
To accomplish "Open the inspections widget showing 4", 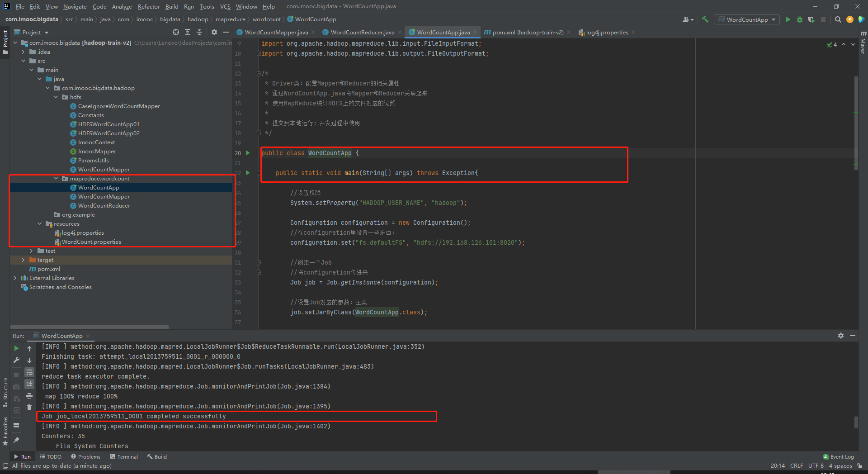I will coord(832,44).
